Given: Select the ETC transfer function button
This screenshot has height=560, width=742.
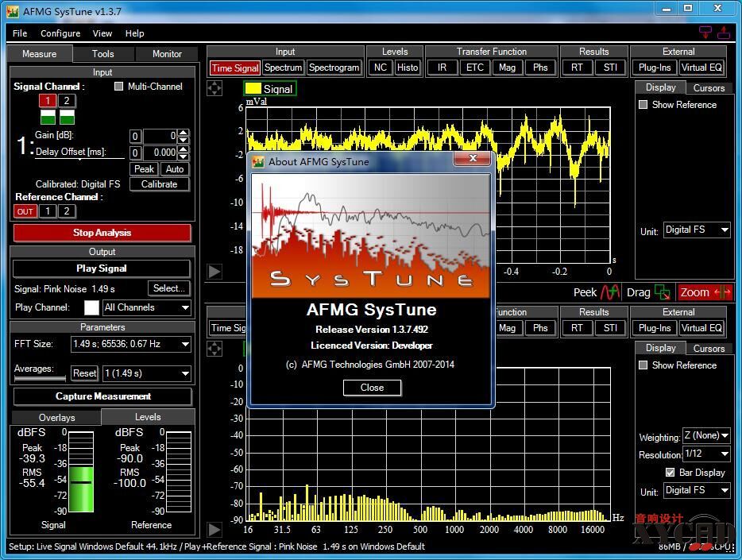Looking at the screenshot, I should tap(475, 68).
